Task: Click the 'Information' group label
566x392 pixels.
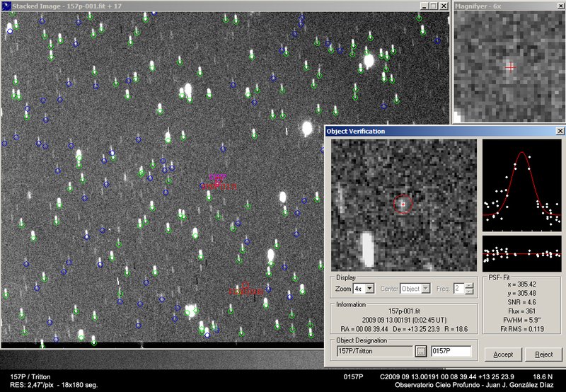Action: pyautogui.click(x=351, y=305)
